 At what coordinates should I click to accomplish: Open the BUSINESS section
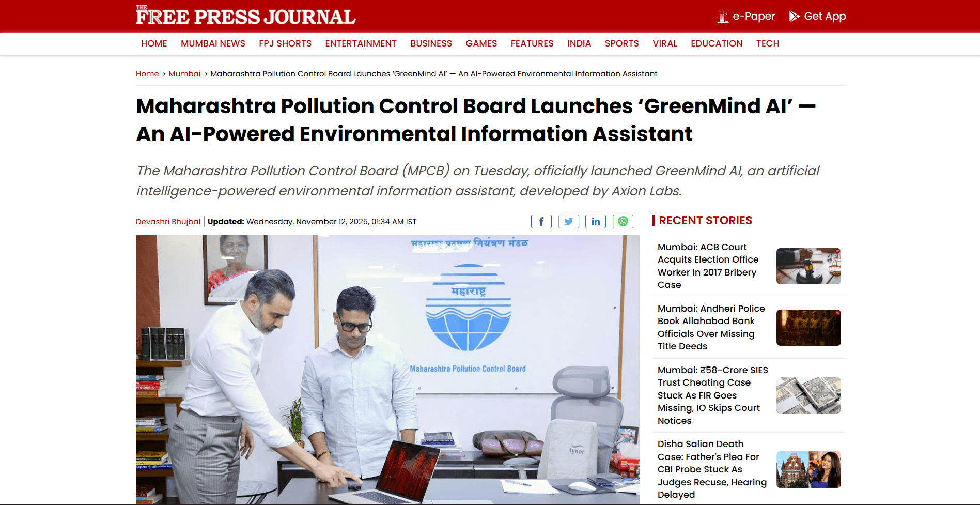(x=431, y=43)
